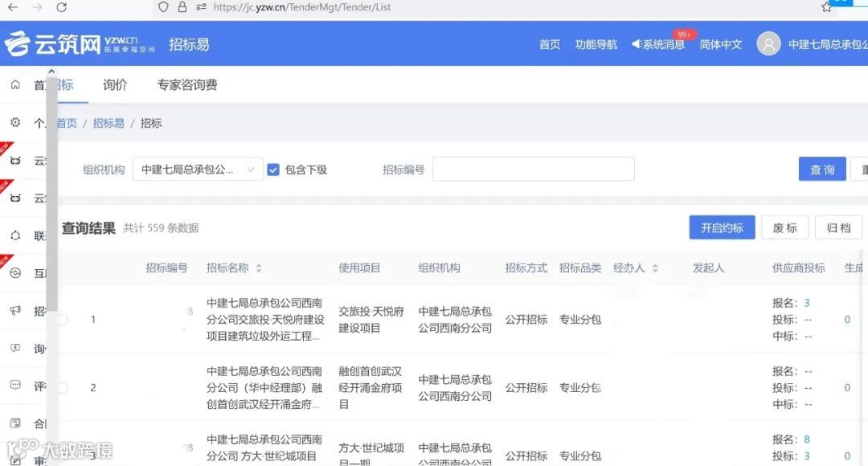Click 报名 count 8 in row 3

pos(807,439)
